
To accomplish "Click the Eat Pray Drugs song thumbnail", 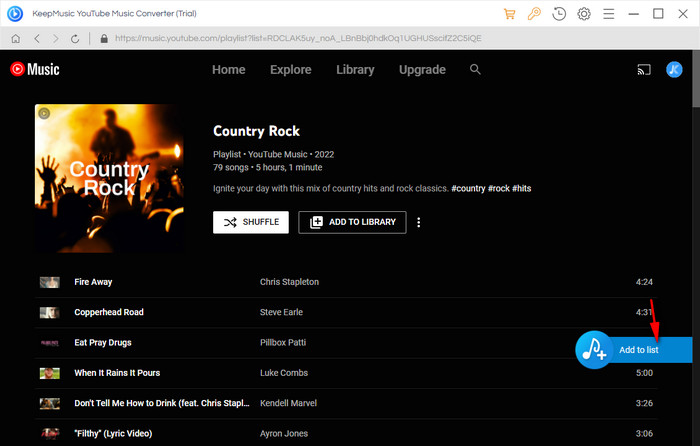I will (x=50, y=343).
